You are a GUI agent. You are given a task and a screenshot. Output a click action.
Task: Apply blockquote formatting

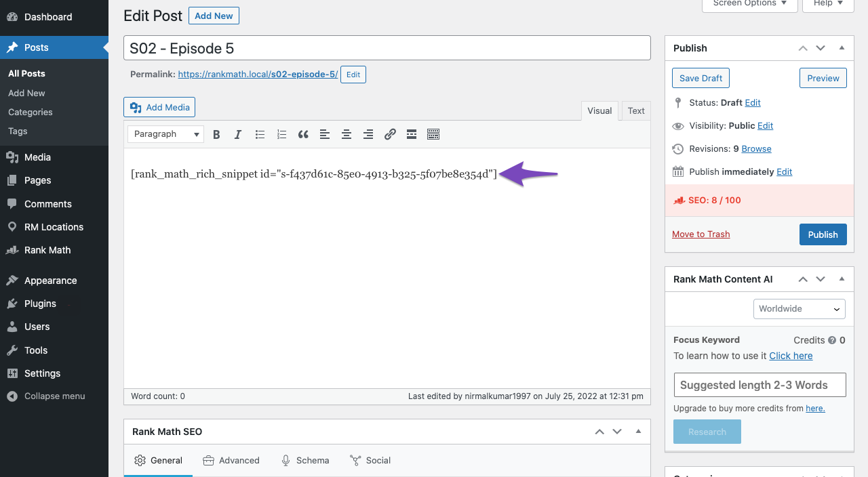pyautogui.click(x=303, y=134)
